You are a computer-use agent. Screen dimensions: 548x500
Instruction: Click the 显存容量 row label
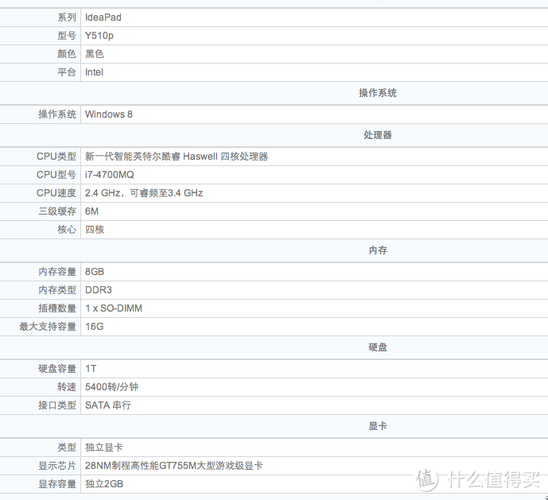[57, 484]
